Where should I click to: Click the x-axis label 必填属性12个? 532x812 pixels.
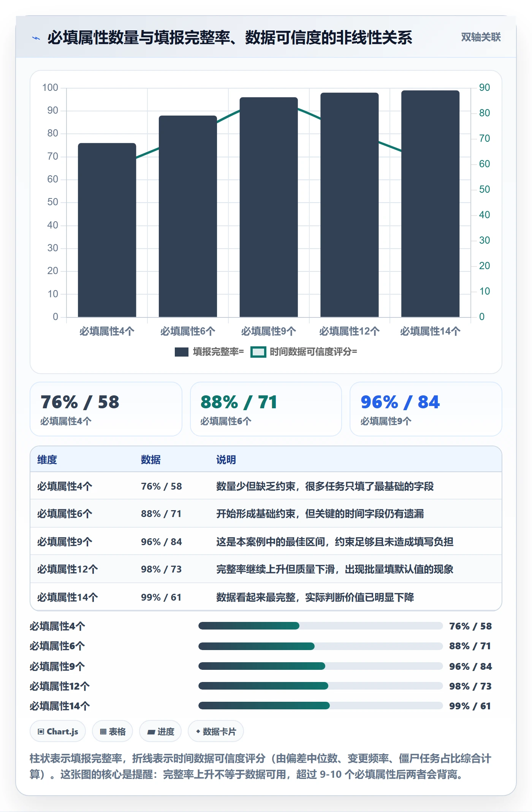point(350,331)
